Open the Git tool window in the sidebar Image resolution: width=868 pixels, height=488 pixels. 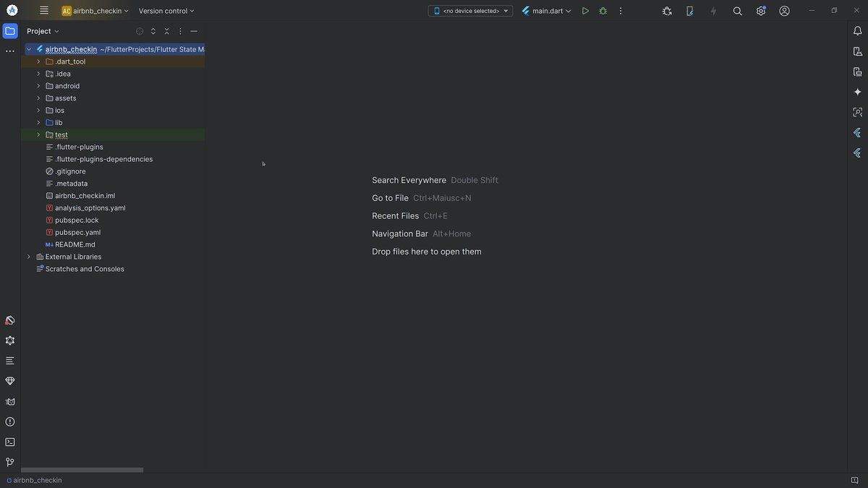pyautogui.click(x=10, y=462)
